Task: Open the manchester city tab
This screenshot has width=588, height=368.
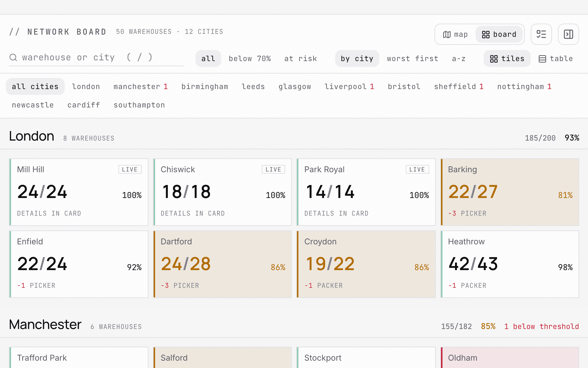Action: pos(141,87)
